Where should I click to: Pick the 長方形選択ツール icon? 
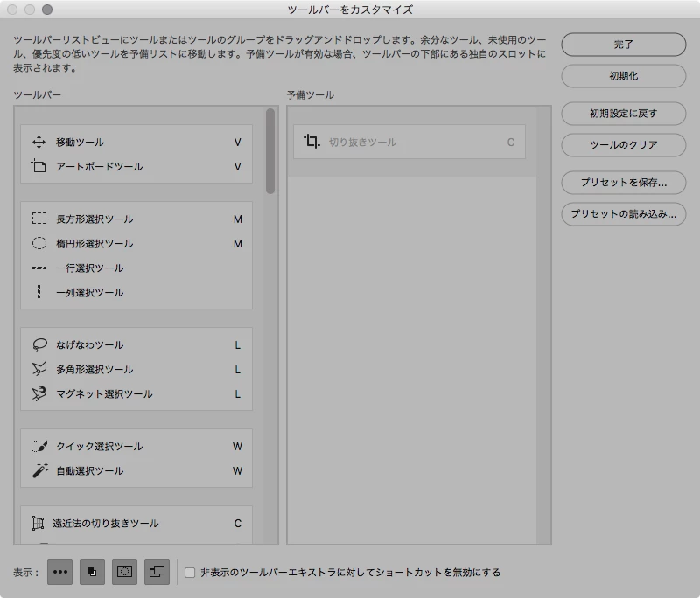[x=39, y=219]
